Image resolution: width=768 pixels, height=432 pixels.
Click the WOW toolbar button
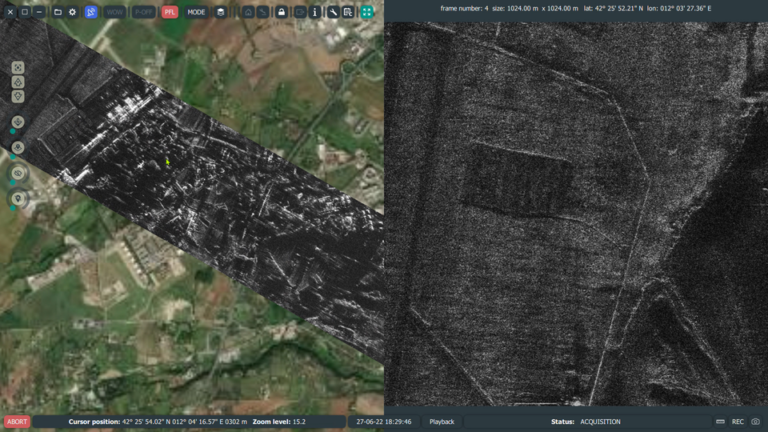[114, 12]
